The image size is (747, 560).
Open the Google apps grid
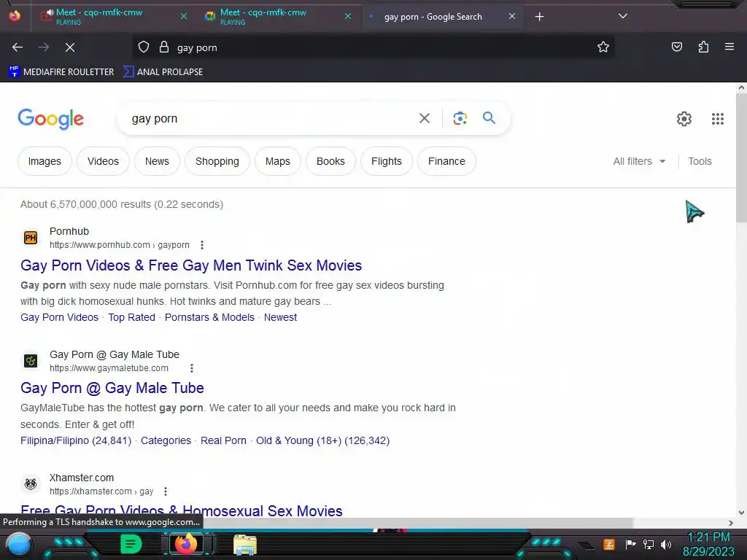pyautogui.click(x=718, y=119)
